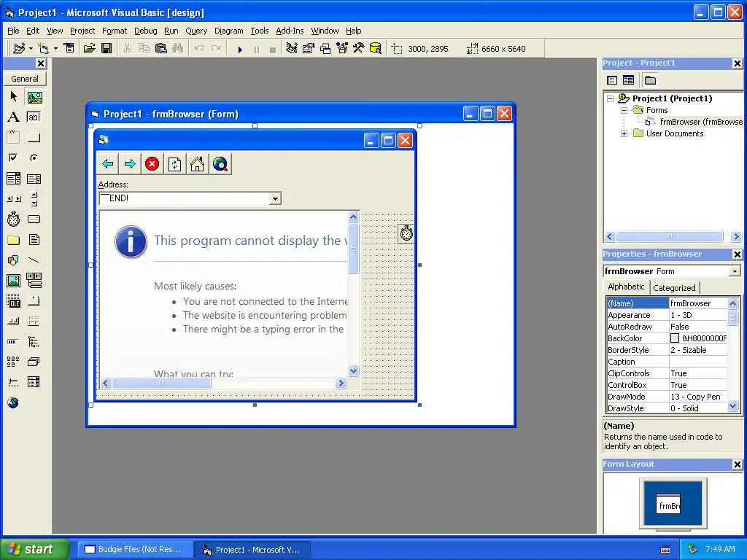Click the Back arrow on frmBrowser form
Viewport: 747px width, 560px height.
(108, 164)
